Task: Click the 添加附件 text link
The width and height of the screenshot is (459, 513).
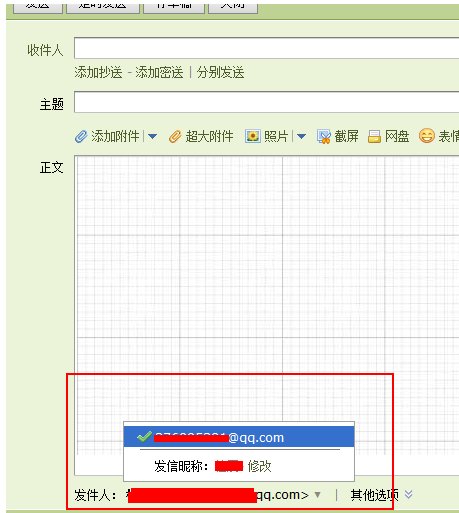Action: click(x=115, y=136)
